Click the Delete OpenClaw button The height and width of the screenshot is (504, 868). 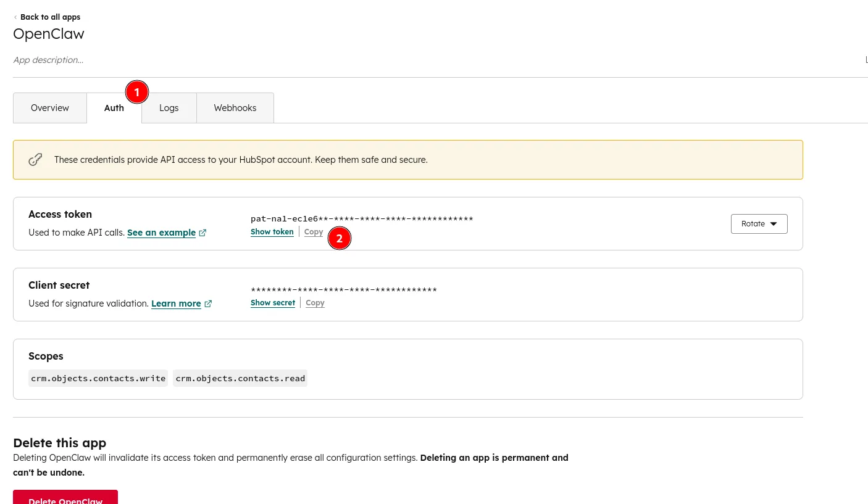[x=65, y=497]
